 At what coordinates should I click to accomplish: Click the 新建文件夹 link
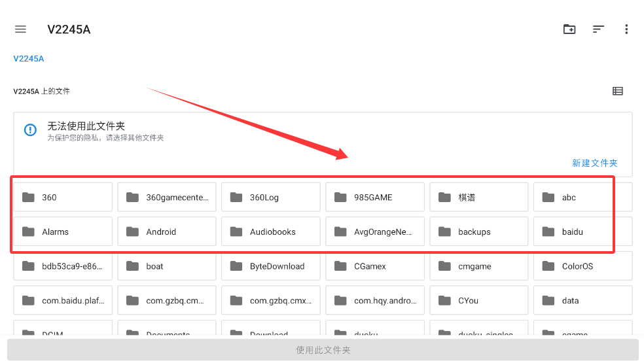[594, 164]
